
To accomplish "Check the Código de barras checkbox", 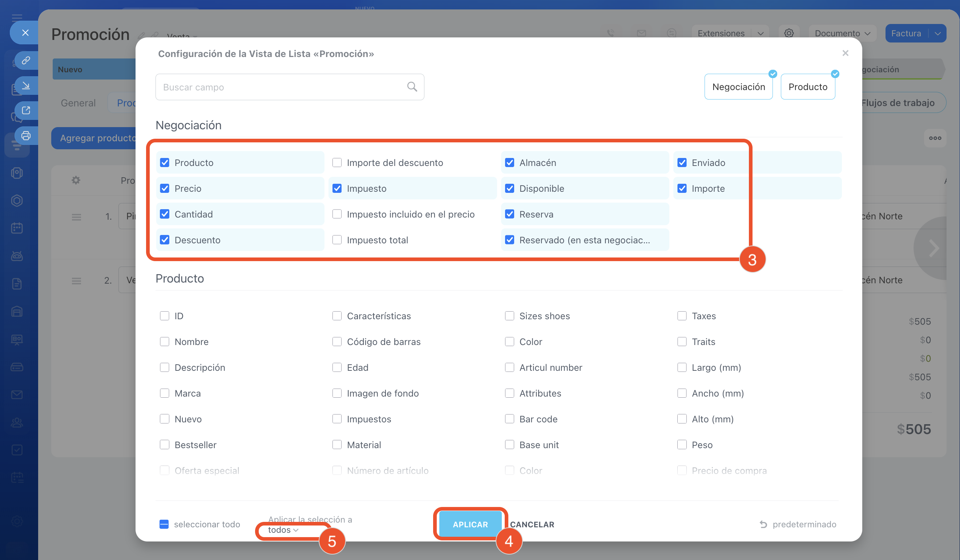I will coord(337,341).
